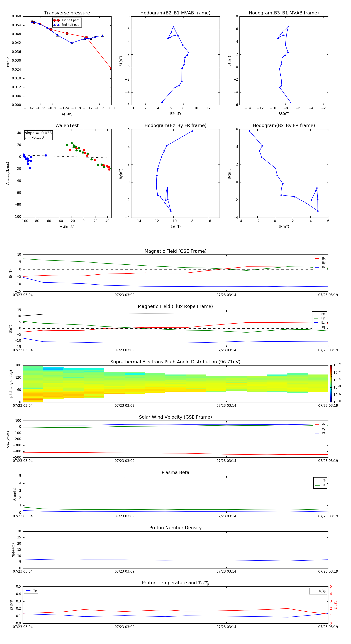
Task: Click the last red point of Transverse pressure
Action: tap(111, 69)
